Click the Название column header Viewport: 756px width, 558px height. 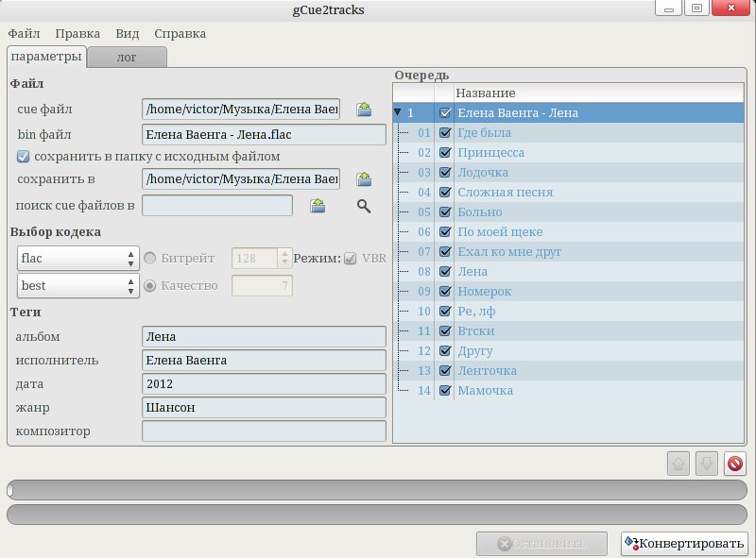click(x=599, y=93)
